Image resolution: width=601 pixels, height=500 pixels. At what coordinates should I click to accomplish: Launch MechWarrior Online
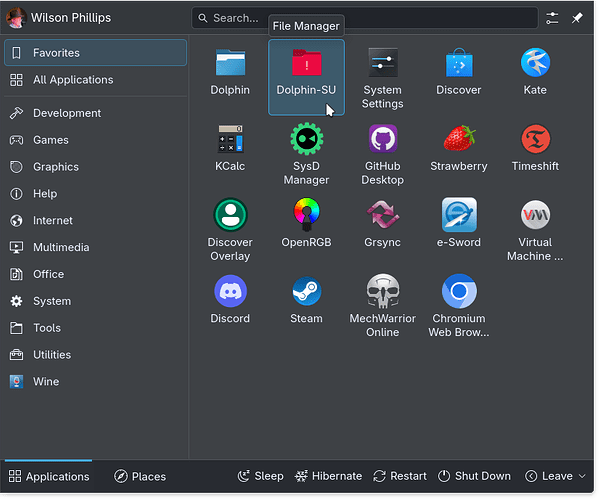(383, 291)
